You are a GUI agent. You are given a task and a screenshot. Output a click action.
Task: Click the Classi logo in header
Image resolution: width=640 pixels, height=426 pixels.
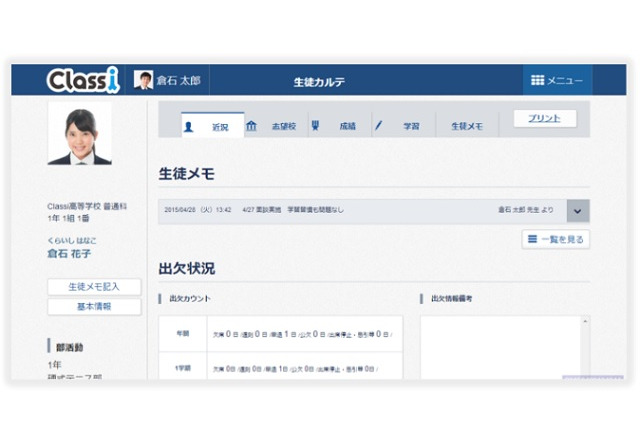(83, 80)
